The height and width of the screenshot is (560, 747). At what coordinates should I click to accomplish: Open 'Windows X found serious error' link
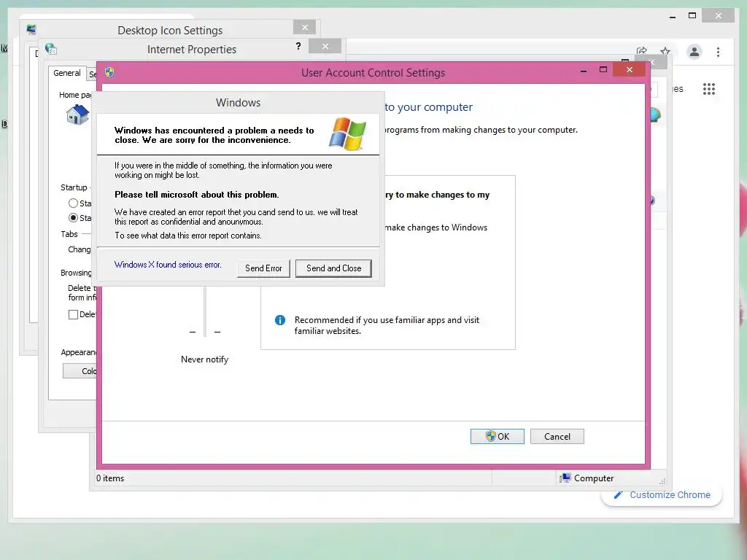click(168, 265)
